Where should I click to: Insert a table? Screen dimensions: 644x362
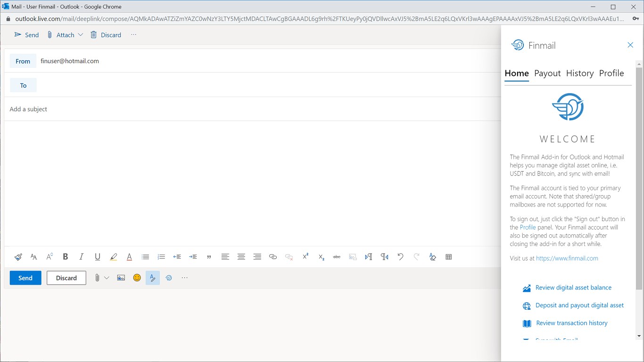click(449, 257)
